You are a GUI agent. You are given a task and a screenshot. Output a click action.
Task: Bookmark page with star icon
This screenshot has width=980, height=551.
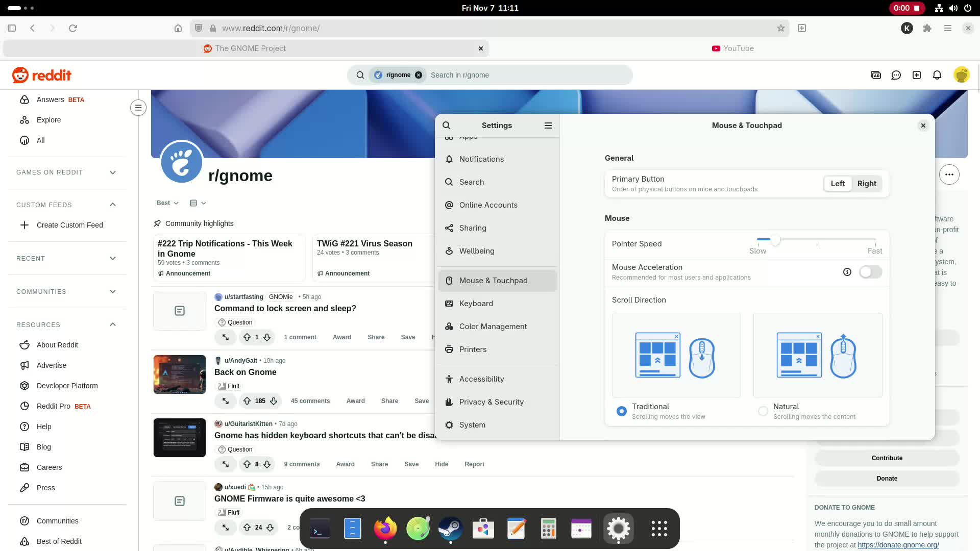coord(780,29)
